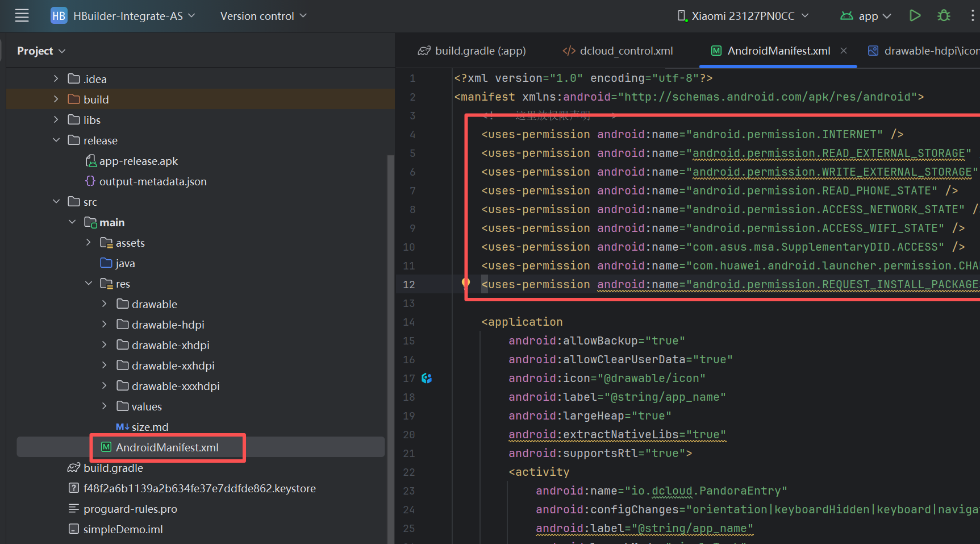Image resolution: width=980 pixels, height=544 pixels.
Task: Click the build folder icon
Action: [74, 99]
